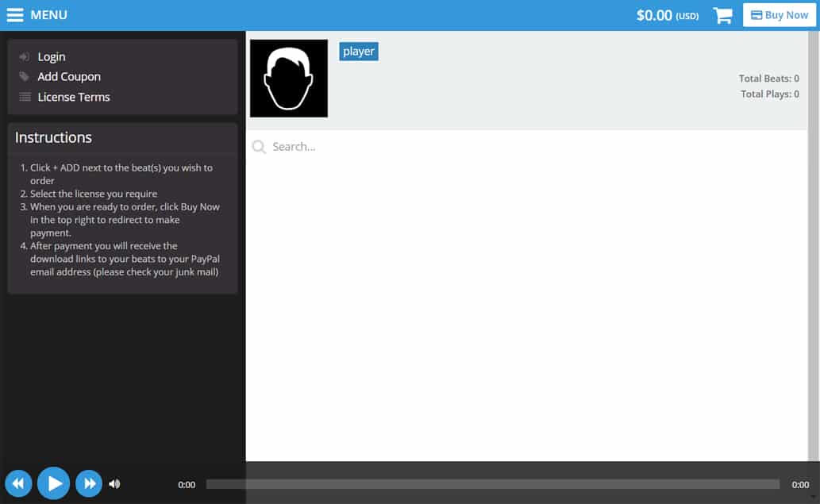Click the search magnifier icon

pyautogui.click(x=259, y=147)
